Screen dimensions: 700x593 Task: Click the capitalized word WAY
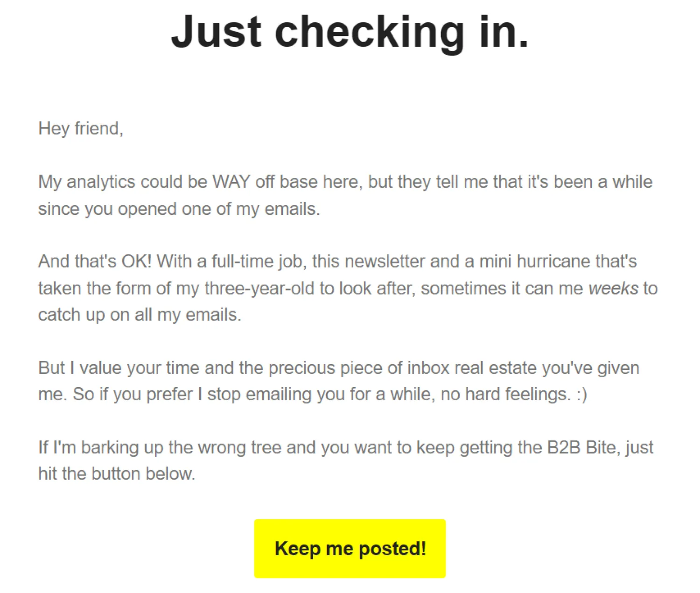(x=231, y=182)
